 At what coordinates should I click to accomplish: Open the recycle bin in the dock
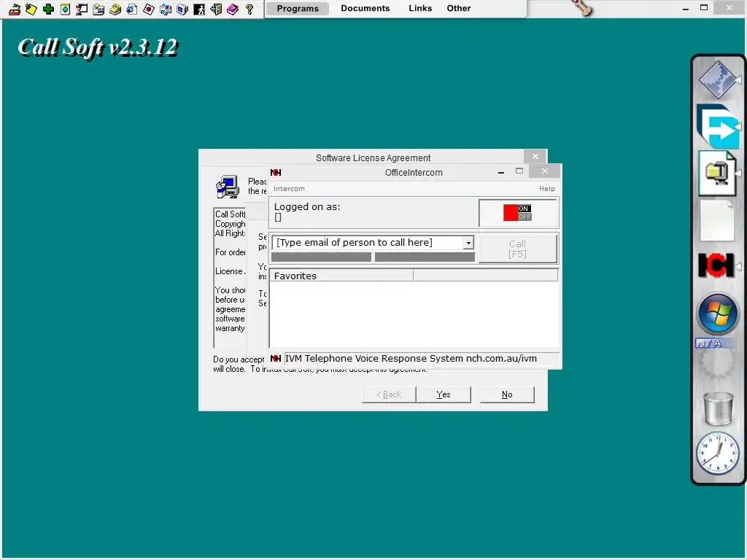718,408
